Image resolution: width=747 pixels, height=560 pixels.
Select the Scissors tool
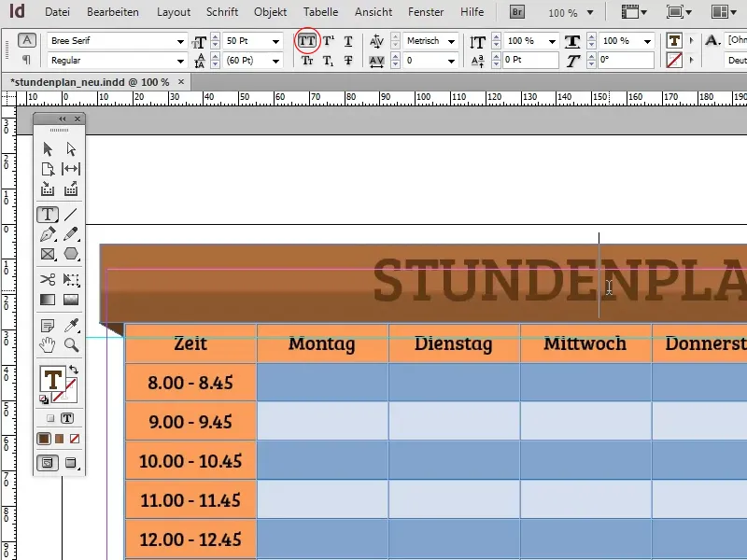click(48, 279)
